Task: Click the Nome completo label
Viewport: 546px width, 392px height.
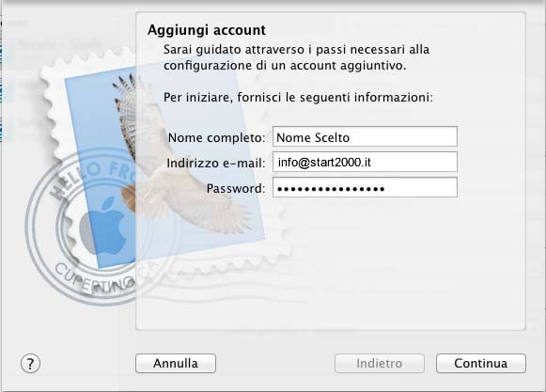Action: tap(216, 138)
